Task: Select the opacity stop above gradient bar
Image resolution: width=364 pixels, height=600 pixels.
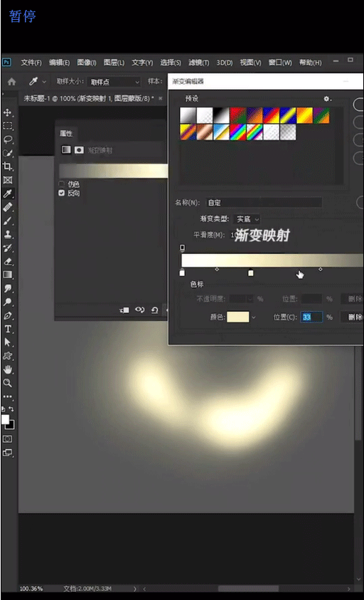Action: [x=183, y=248]
